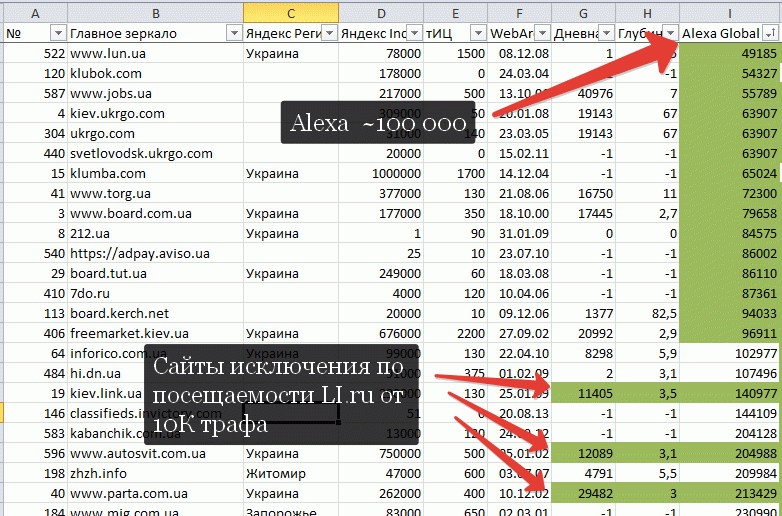This screenshot has width=782, height=516.
Task: Click Alexa Global value 96911
Action: coord(730,333)
